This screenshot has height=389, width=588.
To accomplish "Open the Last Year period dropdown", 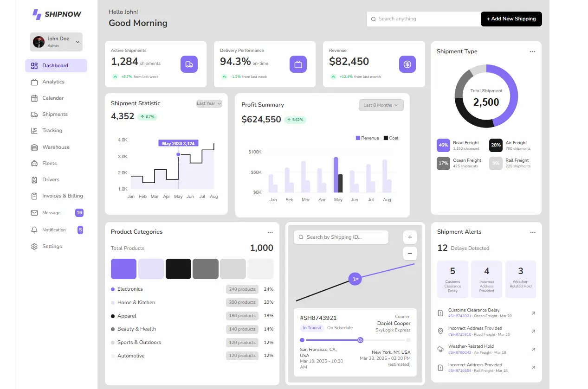I will 209,103.
